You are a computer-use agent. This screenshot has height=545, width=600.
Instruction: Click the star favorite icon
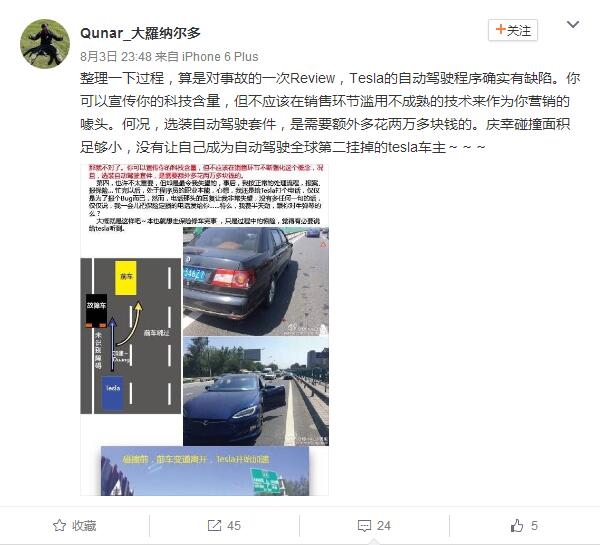pos(59,525)
